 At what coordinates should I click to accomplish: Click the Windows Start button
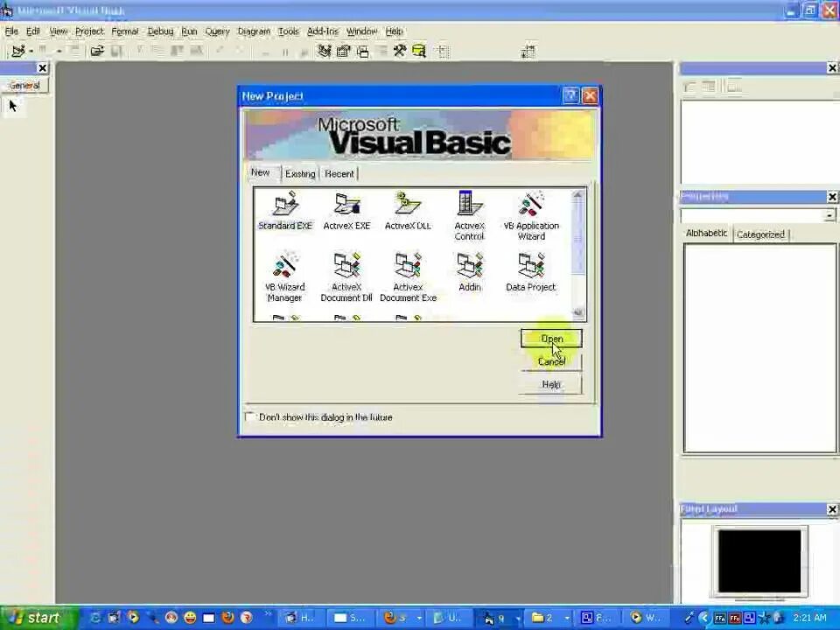coord(38,618)
